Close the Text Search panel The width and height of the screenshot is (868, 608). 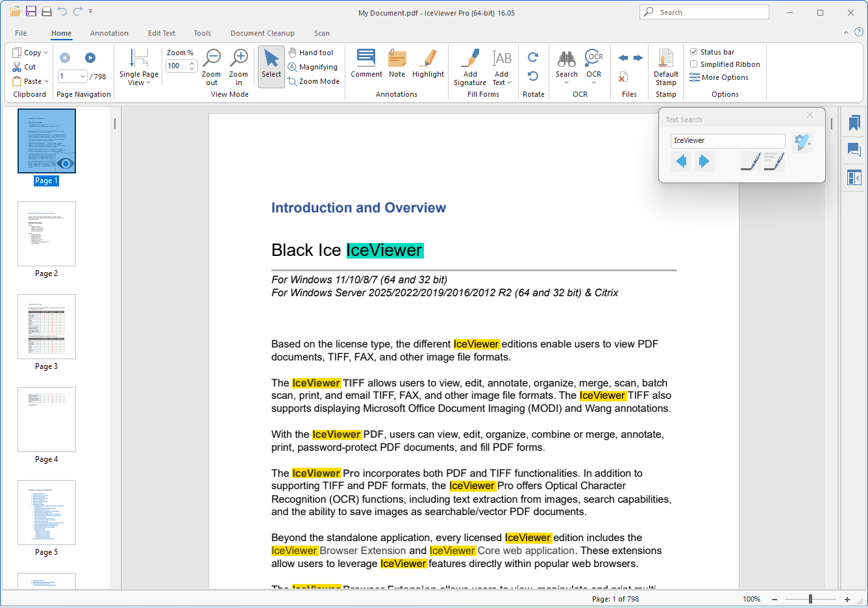click(x=810, y=115)
